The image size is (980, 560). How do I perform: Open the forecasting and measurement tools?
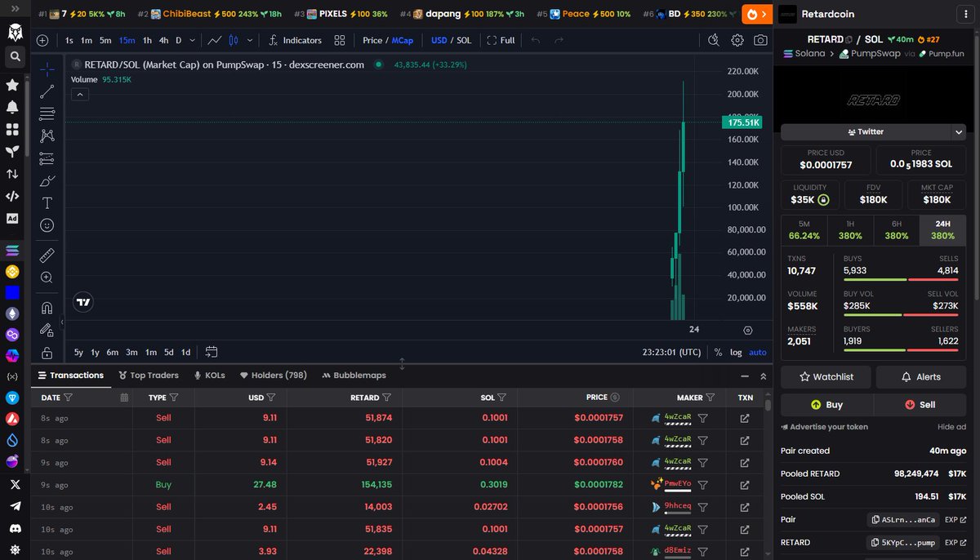click(47, 158)
